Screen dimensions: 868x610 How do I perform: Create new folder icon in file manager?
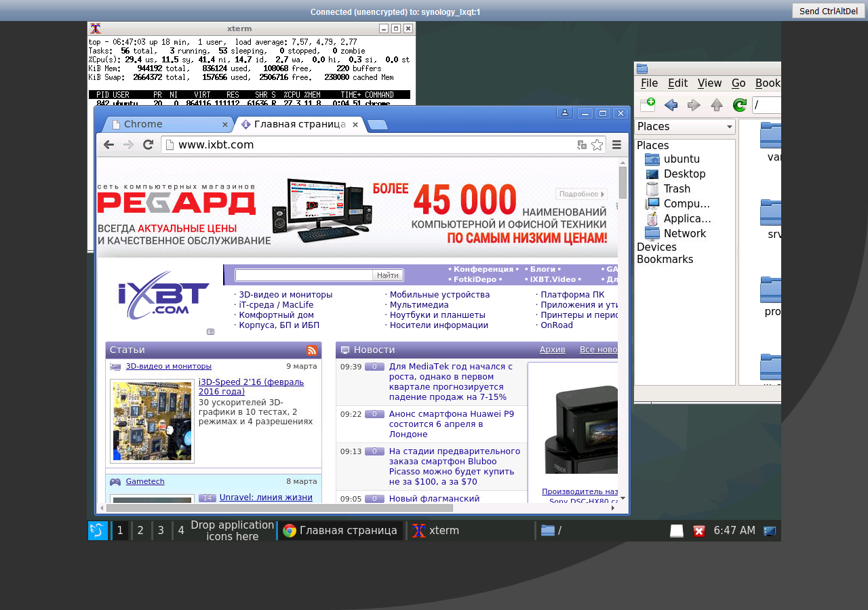point(648,105)
